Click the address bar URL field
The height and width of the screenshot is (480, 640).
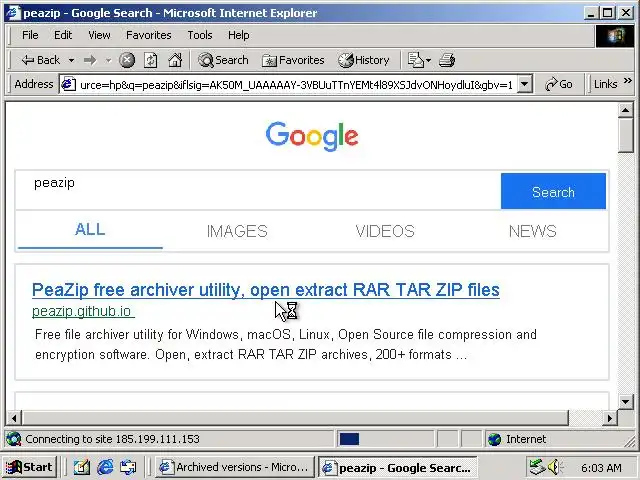[x=296, y=84]
